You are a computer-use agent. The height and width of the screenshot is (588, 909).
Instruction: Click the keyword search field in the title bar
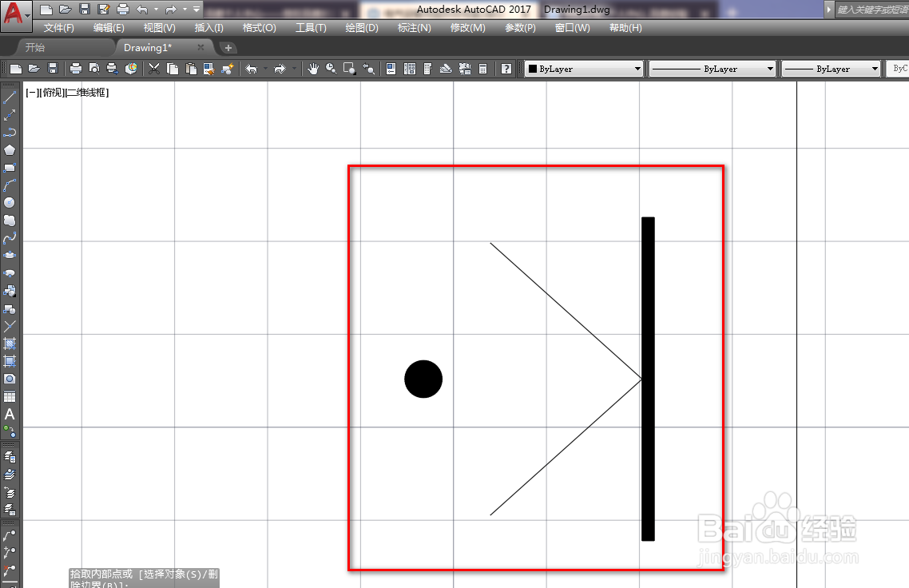tap(872, 10)
